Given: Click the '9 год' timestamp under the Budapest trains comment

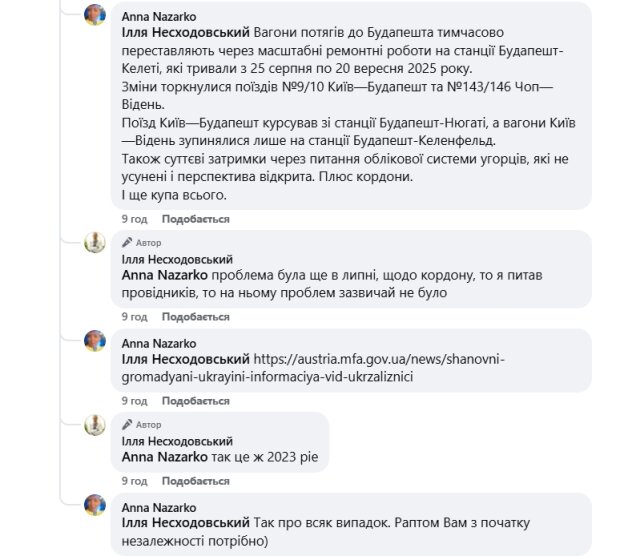Looking at the screenshot, I should click(135, 219).
